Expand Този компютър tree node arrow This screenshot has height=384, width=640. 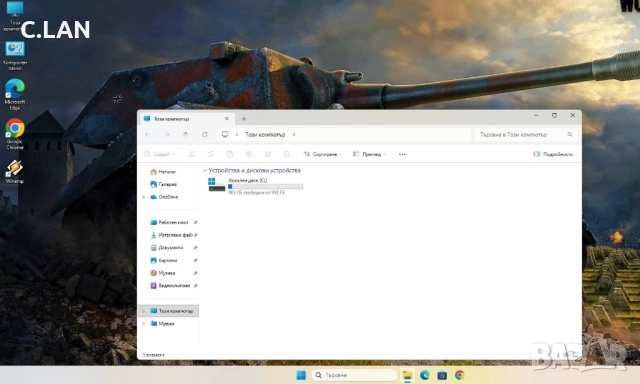(144, 311)
